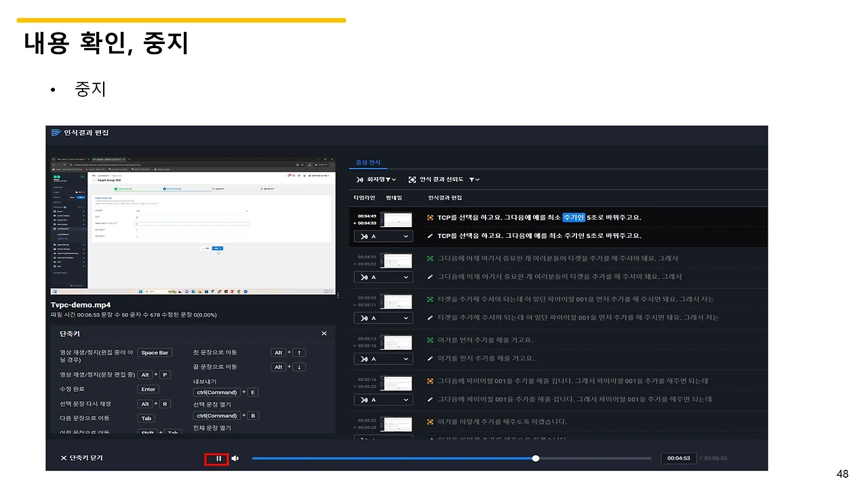This screenshot has height=488, width=868.
Task: Click the 단축키 panel title
Action: 70,333
